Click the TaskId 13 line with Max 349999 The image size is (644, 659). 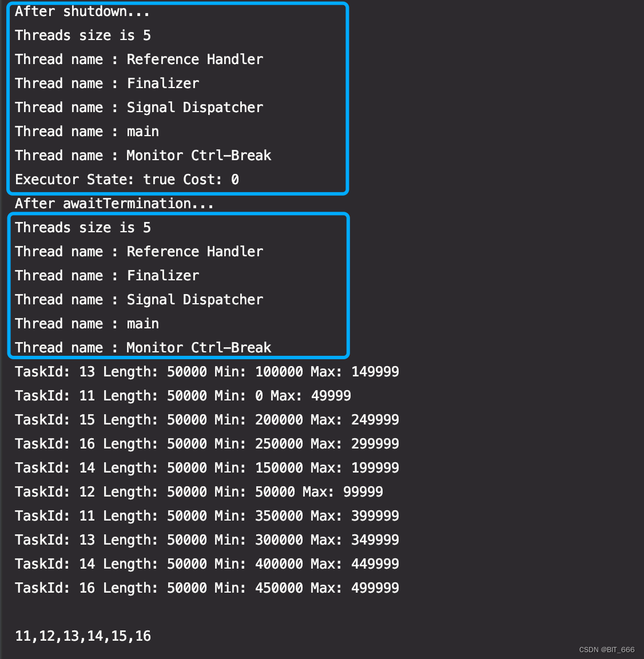206,540
